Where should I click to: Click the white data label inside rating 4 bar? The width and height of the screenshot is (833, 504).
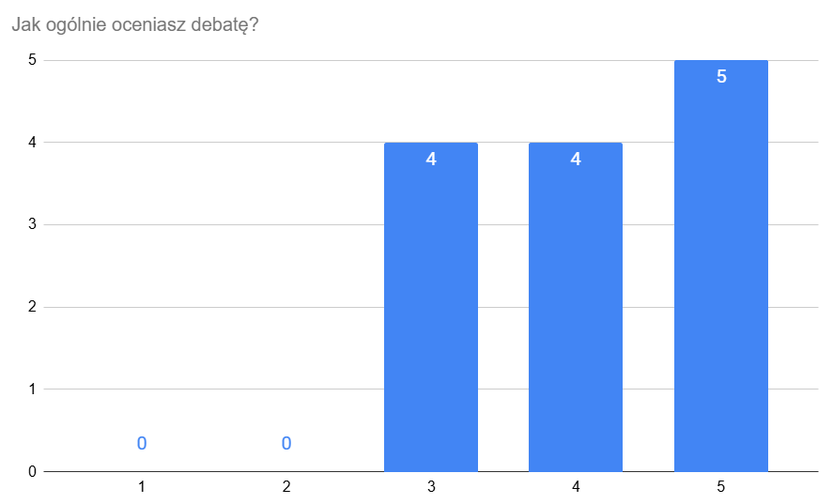576,160
